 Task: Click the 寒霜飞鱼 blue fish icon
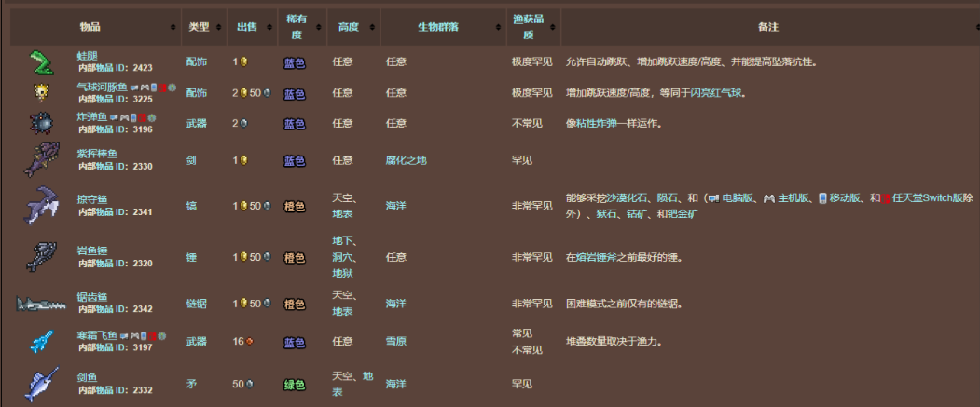(41, 342)
